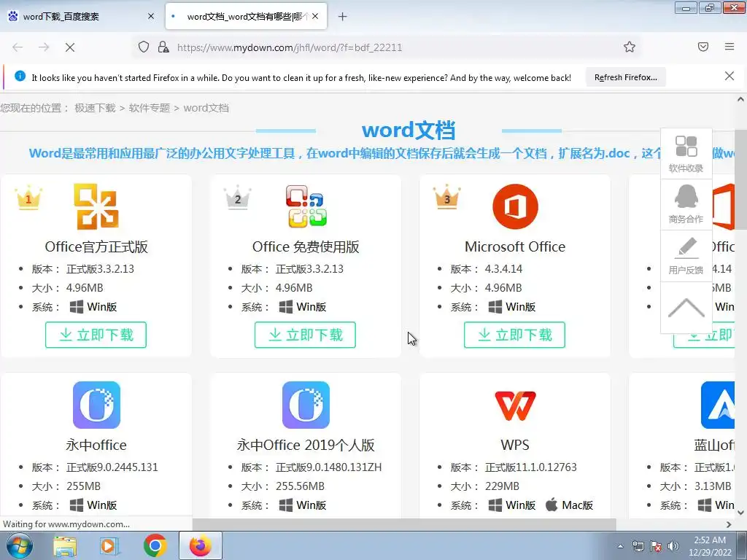Screen dimensions: 747x560
Task: Click the Microsoft Office red circle icon
Action: click(x=515, y=206)
